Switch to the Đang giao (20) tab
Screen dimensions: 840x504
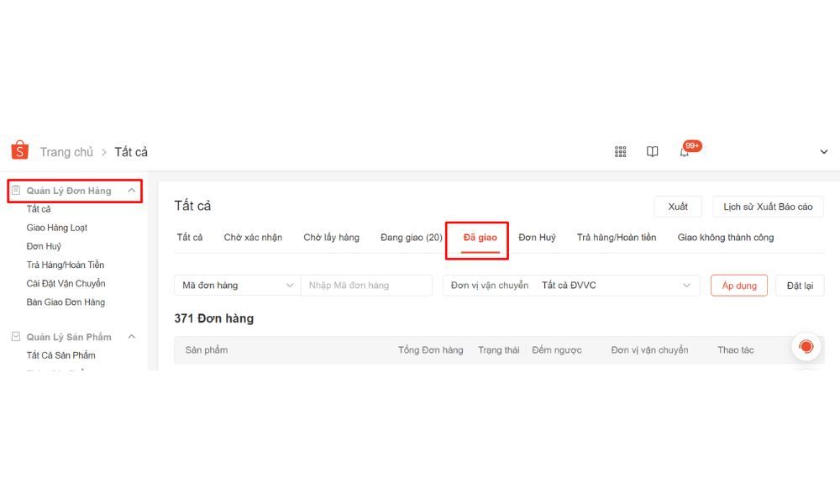(412, 237)
